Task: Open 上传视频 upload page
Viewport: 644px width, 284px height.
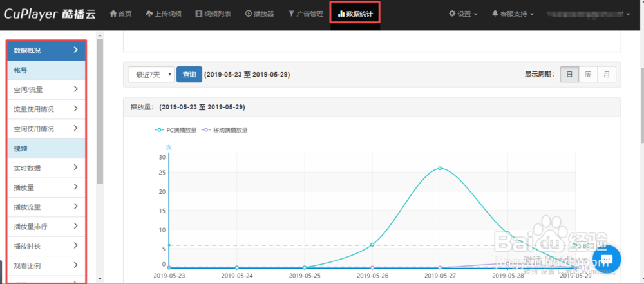Action: [164, 14]
